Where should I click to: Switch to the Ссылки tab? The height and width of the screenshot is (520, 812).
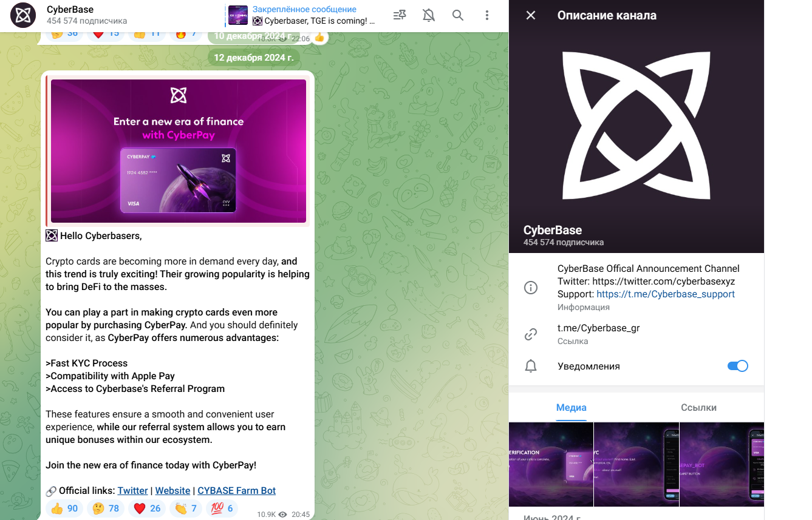[x=699, y=408]
